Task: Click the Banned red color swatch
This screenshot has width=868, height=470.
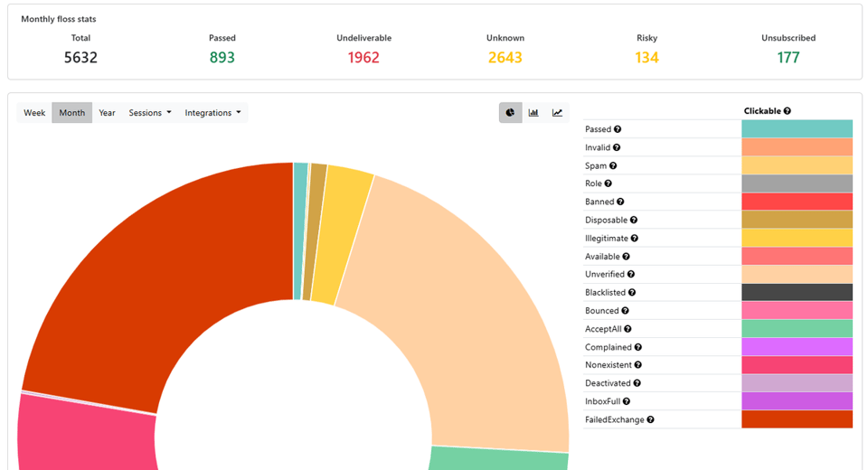Action: click(x=797, y=202)
